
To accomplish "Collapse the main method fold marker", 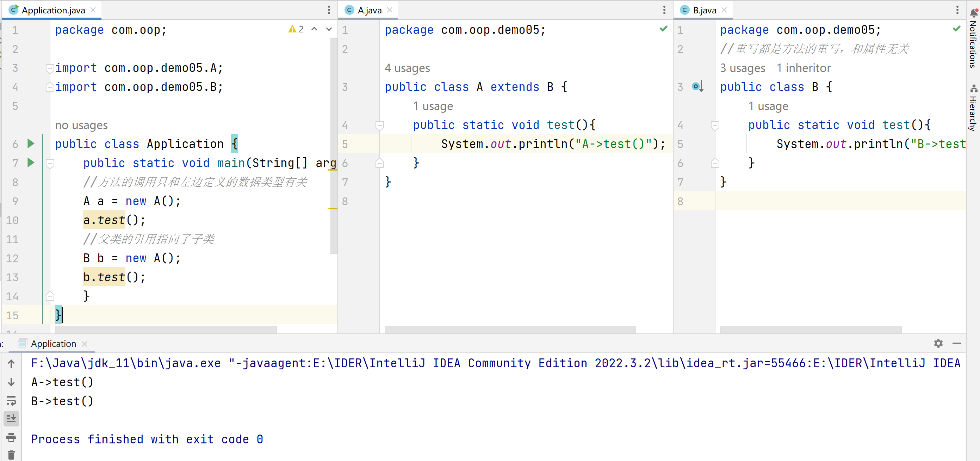I will (x=50, y=164).
